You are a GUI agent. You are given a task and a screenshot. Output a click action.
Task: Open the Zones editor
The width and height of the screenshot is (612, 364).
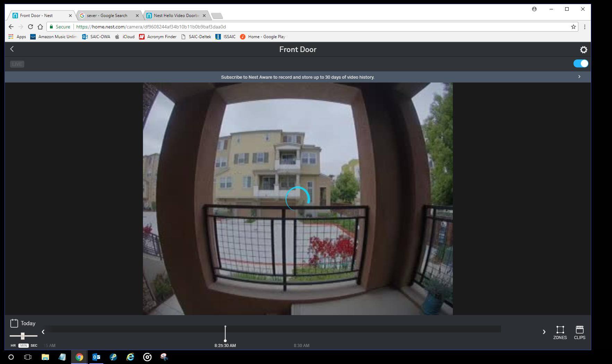point(560,332)
